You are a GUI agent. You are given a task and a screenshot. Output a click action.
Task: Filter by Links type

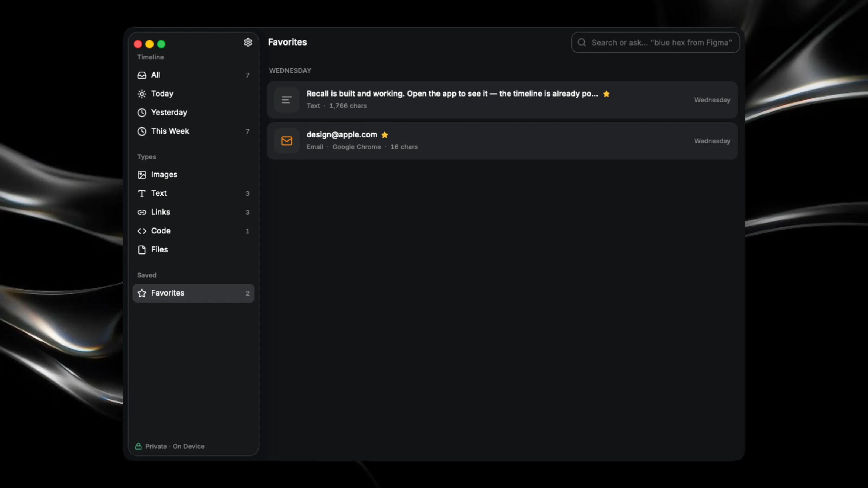[193, 212]
